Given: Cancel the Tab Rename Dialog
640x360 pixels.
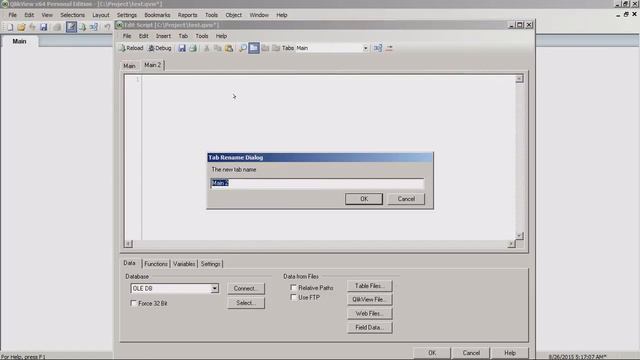Looking at the screenshot, I should click(x=406, y=199).
